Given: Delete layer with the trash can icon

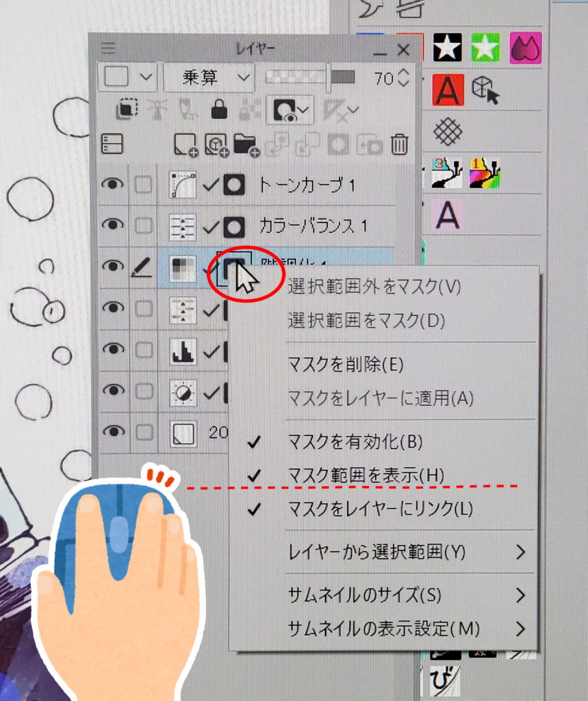Looking at the screenshot, I should 399,144.
